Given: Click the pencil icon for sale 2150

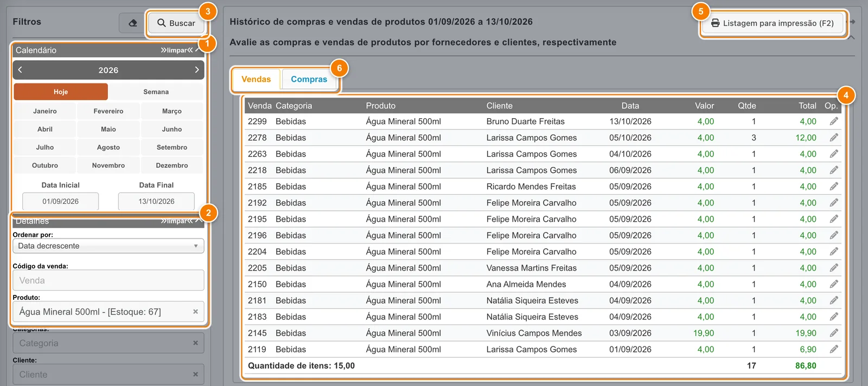Looking at the screenshot, I should tap(834, 284).
